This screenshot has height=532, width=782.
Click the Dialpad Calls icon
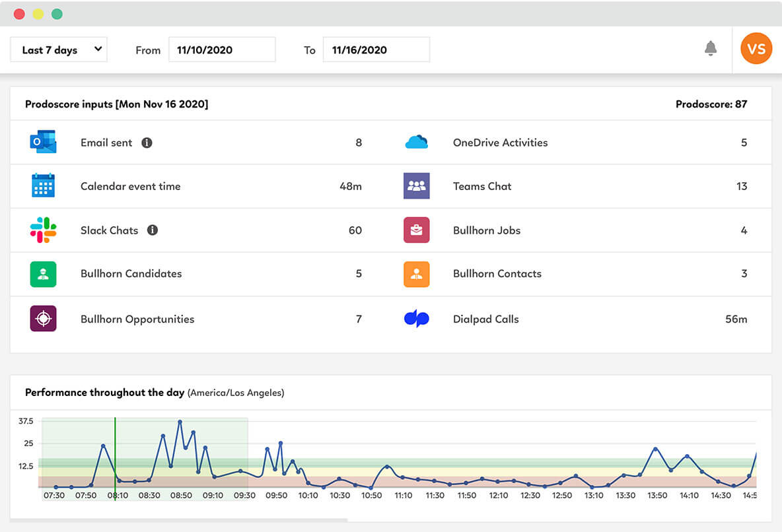417,318
